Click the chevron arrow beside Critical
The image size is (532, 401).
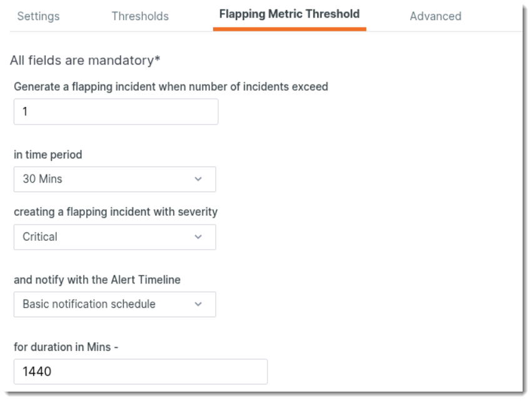198,237
